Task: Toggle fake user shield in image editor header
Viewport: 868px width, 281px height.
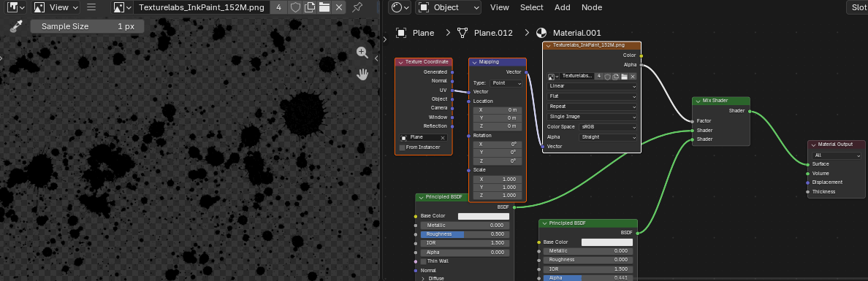Action: click(296, 7)
